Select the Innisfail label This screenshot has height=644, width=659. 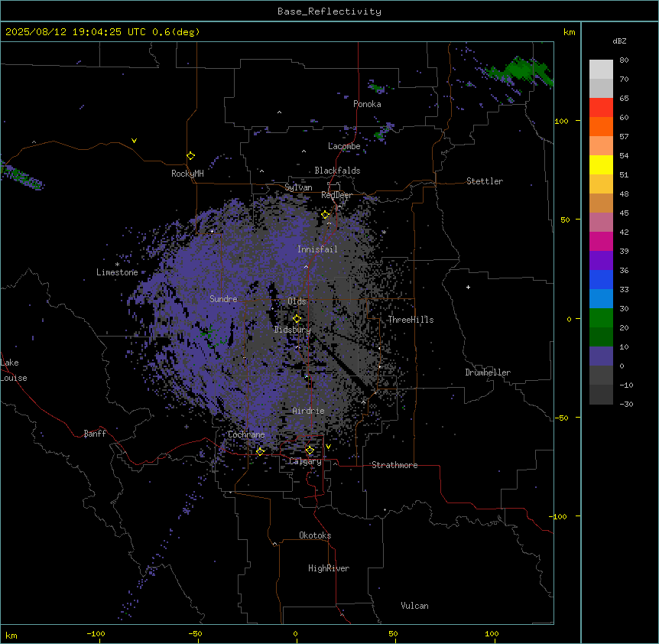coord(317,249)
